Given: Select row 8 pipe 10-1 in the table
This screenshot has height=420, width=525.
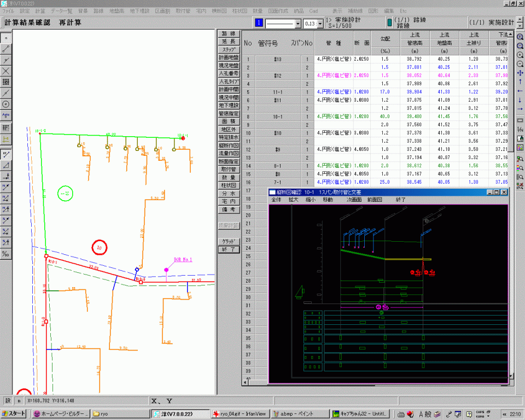Looking at the screenshot, I should [277, 116].
